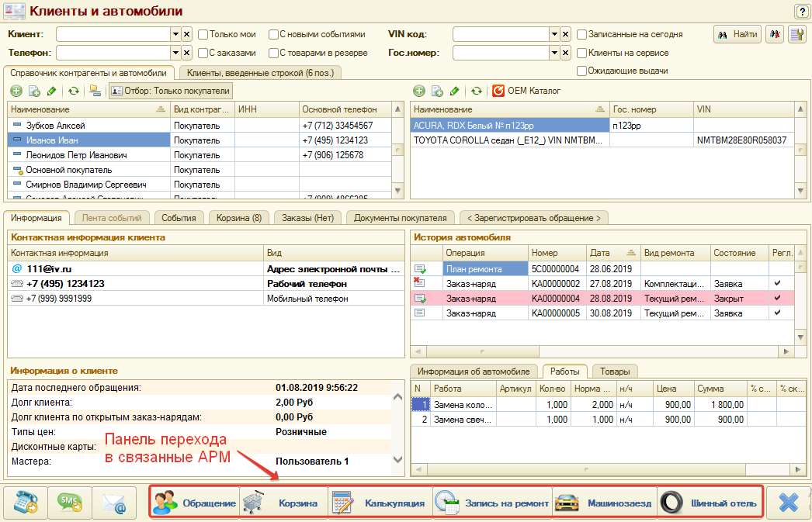Viewport: 812px width, 522px height.
Task: Sort history by Дата column header
Action: tap(613, 253)
